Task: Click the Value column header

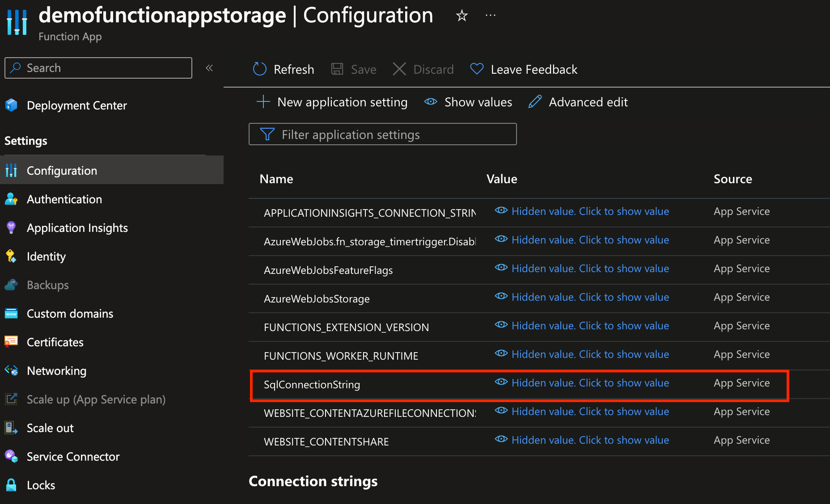Action: click(x=502, y=179)
